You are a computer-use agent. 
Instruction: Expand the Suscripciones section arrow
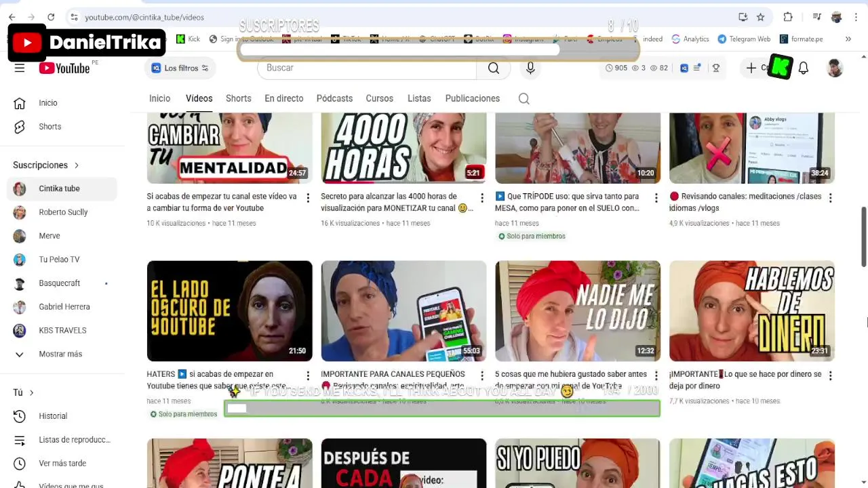point(77,165)
